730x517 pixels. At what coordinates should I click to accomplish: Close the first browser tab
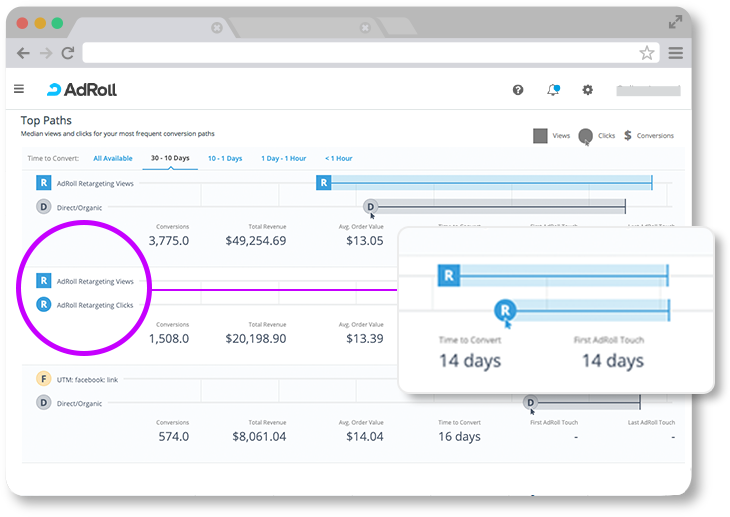tap(216, 28)
